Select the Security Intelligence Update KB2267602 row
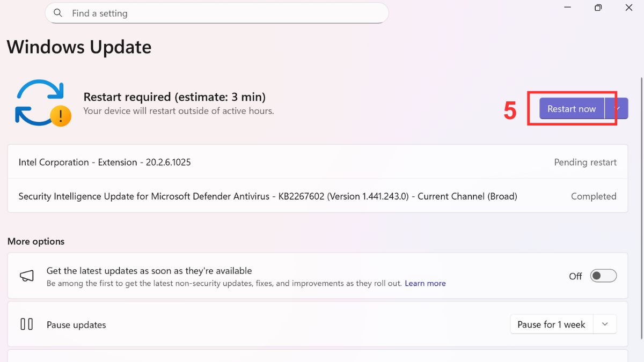This screenshot has height=362, width=644. point(267,196)
